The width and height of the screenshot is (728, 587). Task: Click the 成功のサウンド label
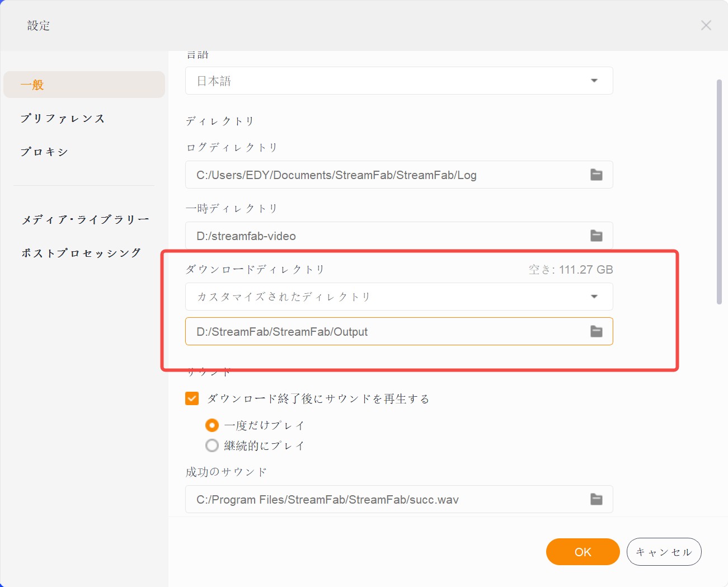pos(227,472)
